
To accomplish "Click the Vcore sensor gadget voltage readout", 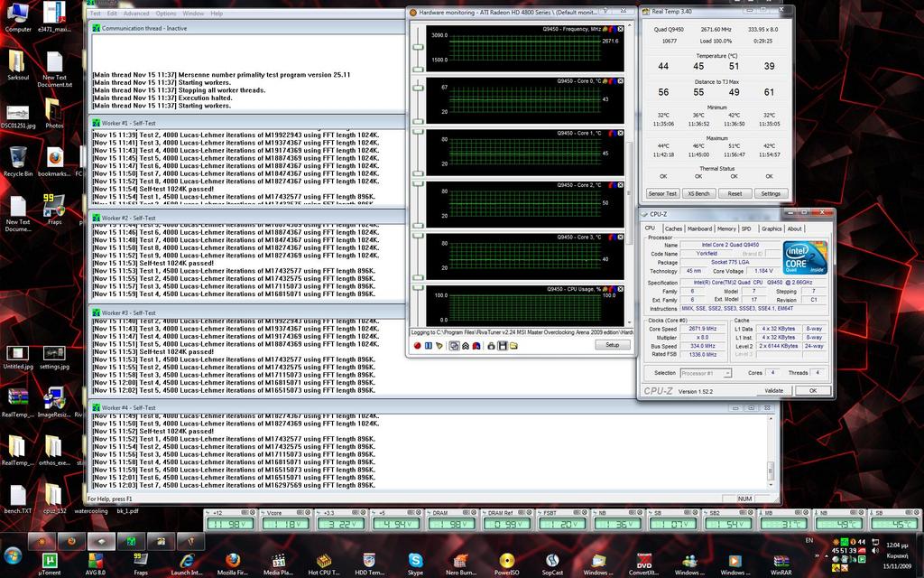I will click(x=285, y=524).
